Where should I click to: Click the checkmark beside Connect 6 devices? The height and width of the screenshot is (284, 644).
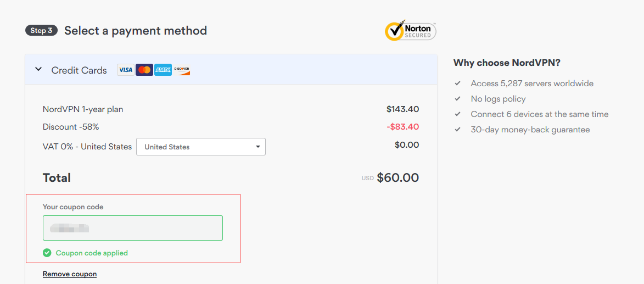pos(457,114)
